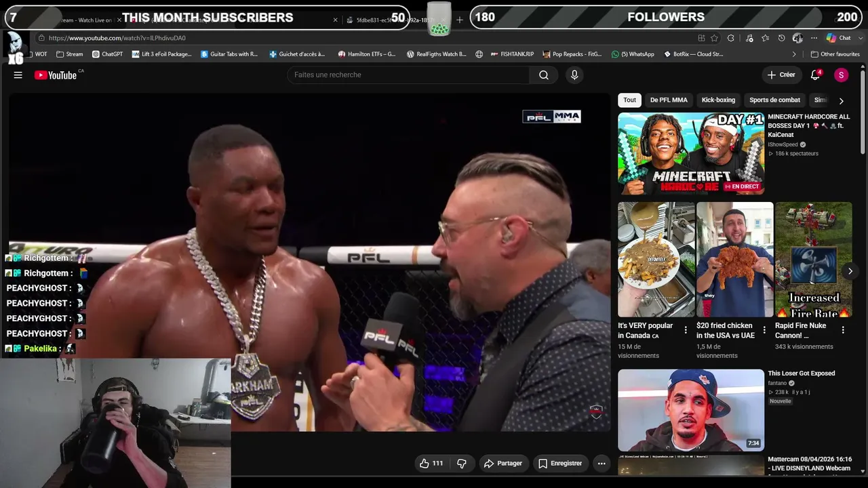This screenshot has width=868, height=488.
Task: Open YouTube notifications bell
Action: click(x=816, y=75)
